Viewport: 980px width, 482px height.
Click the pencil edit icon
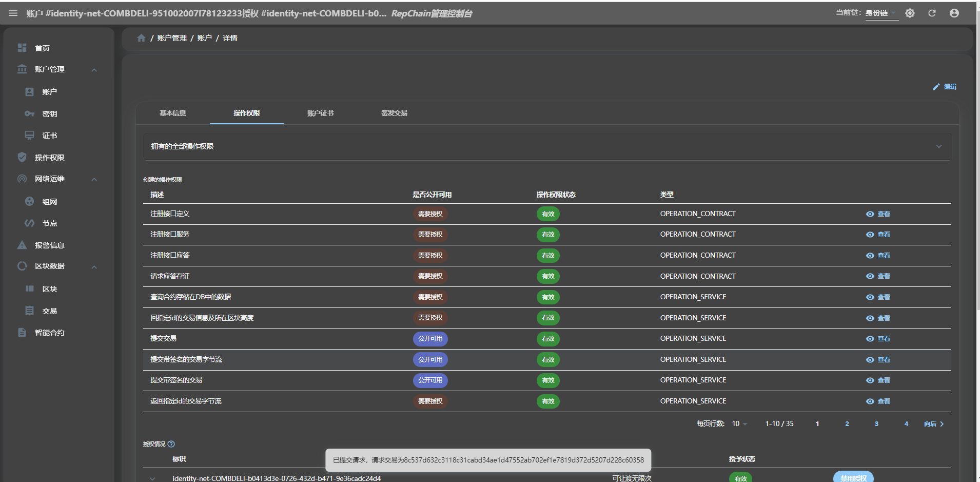point(936,87)
